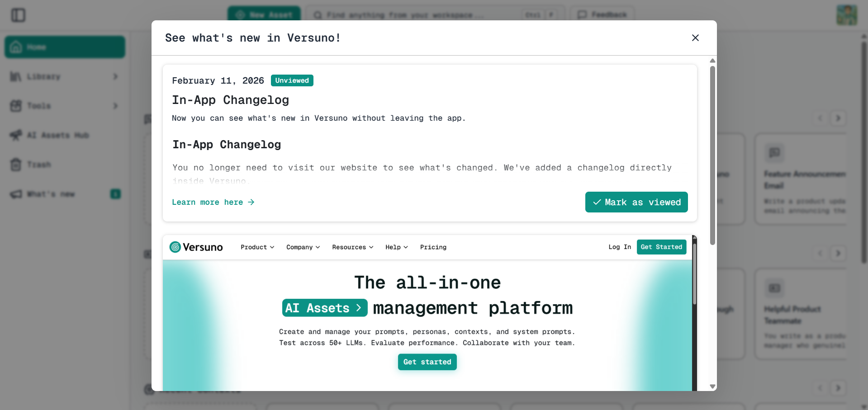Go to the Pricing page
This screenshot has height=410, width=868.
pyautogui.click(x=433, y=247)
